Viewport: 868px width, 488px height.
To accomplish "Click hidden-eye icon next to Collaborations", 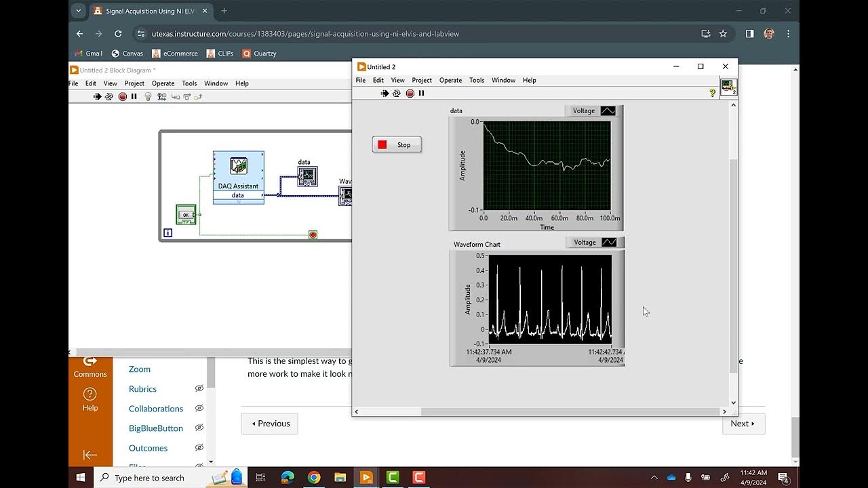I will pyautogui.click(x=199, y=409).
